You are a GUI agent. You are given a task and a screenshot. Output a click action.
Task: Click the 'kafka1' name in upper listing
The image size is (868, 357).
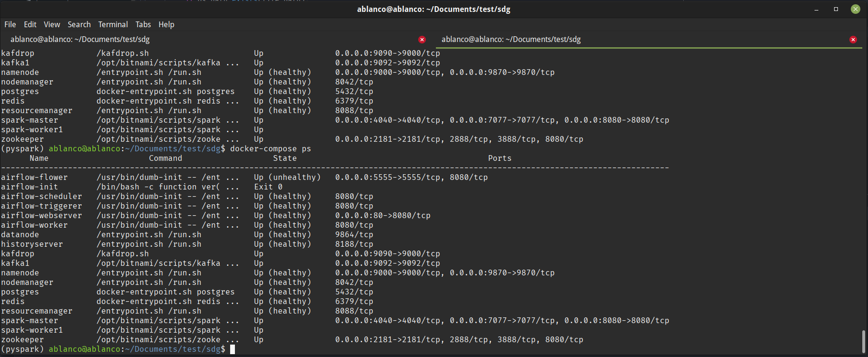point(15,63)
